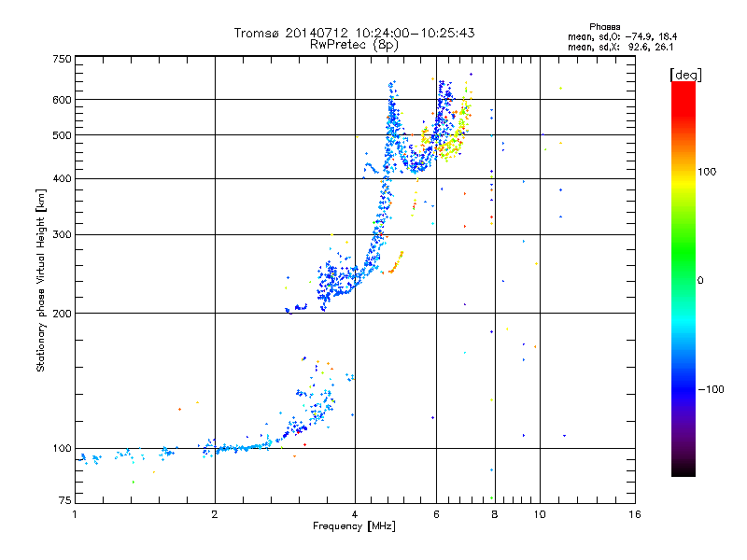Click the "Frequency [MHz]" axis label
747x560 pixels.
coord(354,526)
